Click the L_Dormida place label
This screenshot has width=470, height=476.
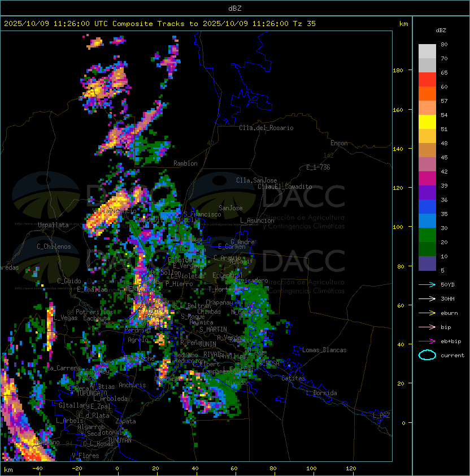pos(321,393)
